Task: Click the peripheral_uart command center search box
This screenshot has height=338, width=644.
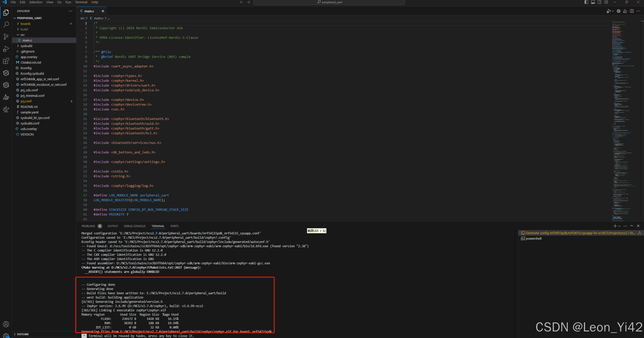Action: click(329, 2)
